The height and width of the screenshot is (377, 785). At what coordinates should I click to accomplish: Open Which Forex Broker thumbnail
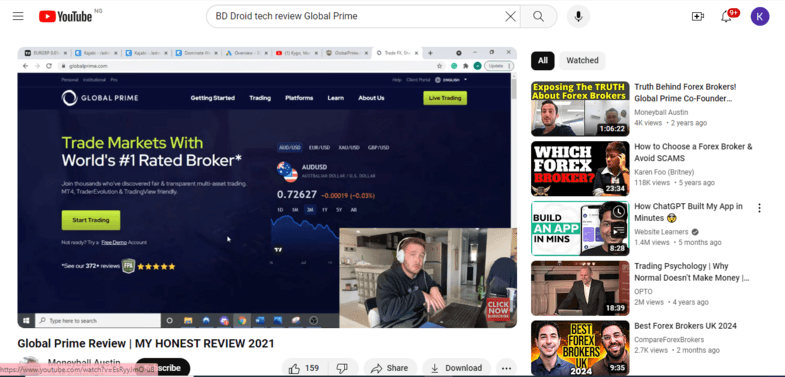580,169
